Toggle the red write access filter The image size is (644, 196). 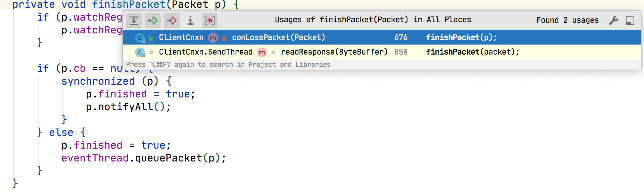[x=172, y=21]
